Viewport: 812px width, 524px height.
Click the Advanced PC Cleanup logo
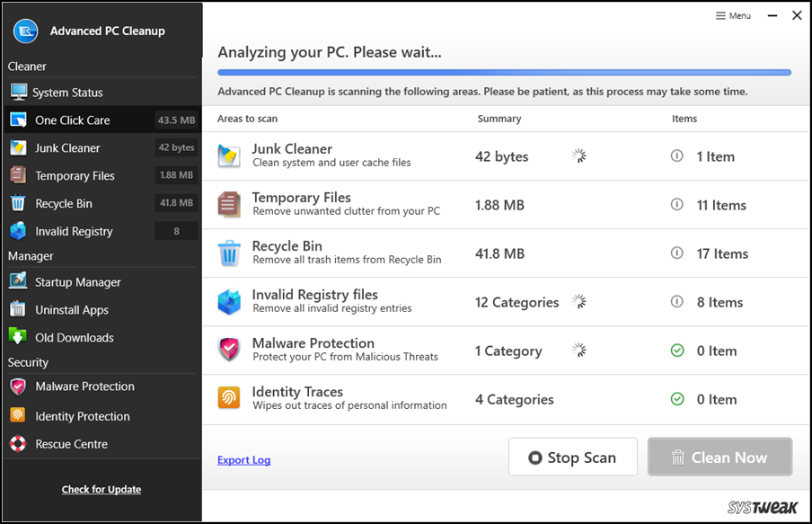click(25, 31)
